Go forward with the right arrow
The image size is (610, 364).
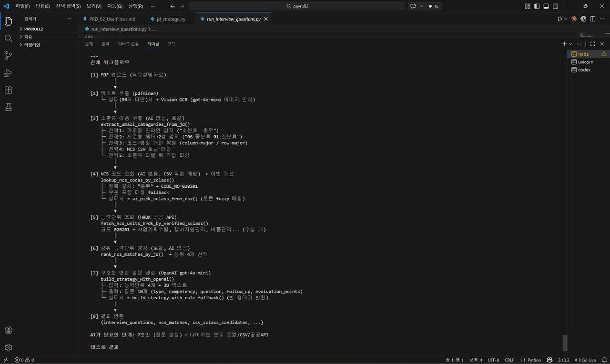click(x=182, y=6)
